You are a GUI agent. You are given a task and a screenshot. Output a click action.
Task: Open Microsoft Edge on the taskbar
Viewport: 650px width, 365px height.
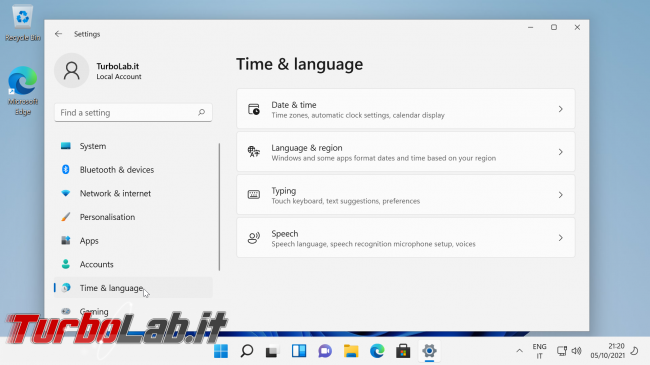[x=377, y=351]
